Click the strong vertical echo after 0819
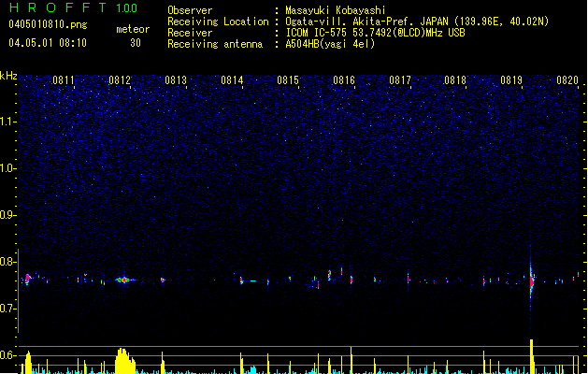The image size is (588, 374). (x=531, y=280)
